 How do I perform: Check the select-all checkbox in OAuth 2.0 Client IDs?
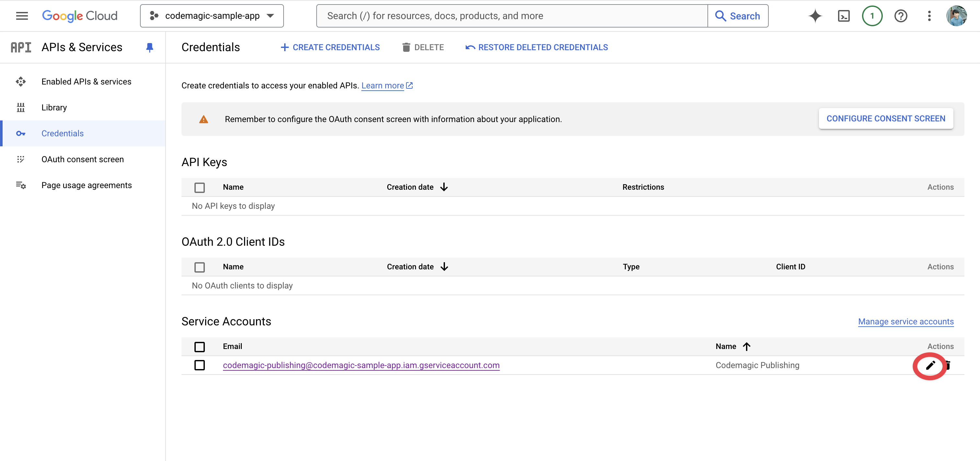[199, 267]
